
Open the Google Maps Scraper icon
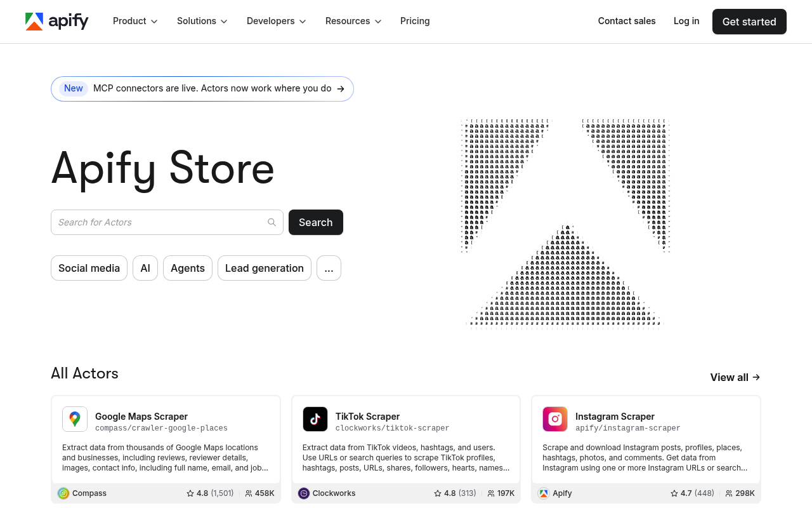pos(75,419)
